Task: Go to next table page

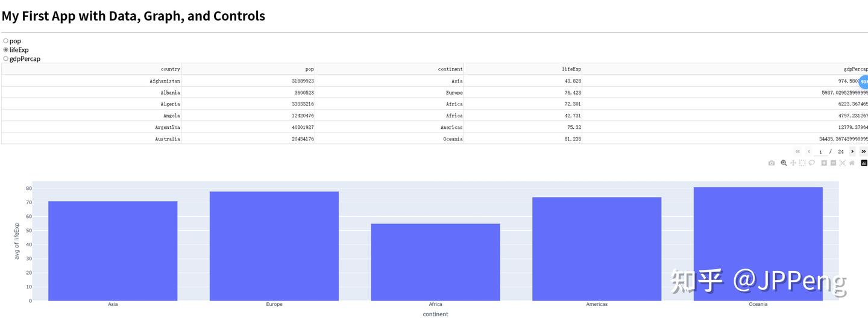Action: click(852, 152)
